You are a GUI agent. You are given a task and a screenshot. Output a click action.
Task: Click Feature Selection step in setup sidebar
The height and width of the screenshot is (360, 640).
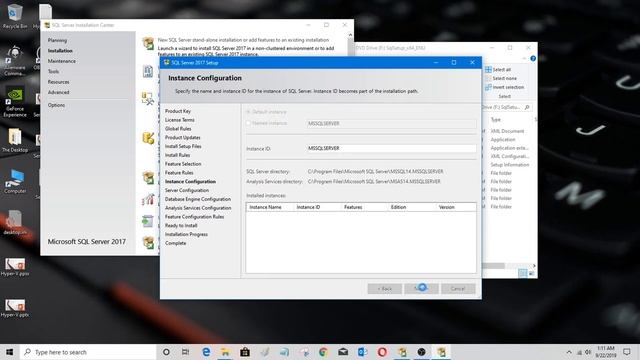pos(183,164)
